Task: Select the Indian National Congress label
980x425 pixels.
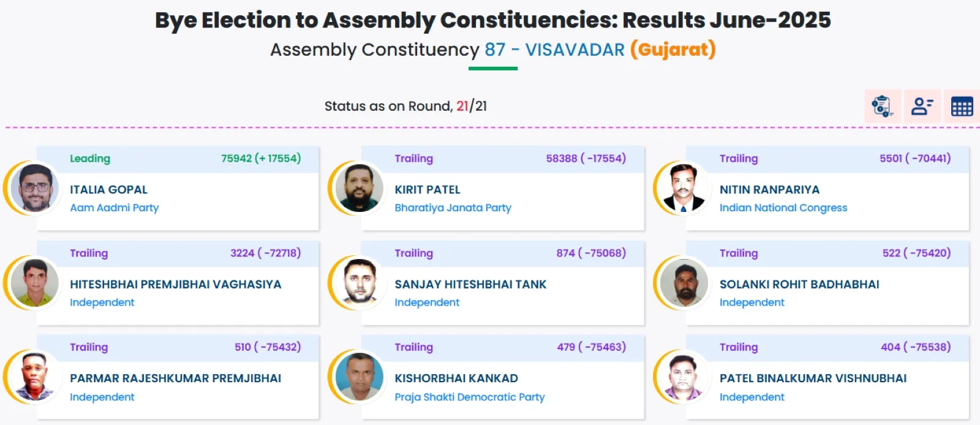Action: tap(783, 208)
